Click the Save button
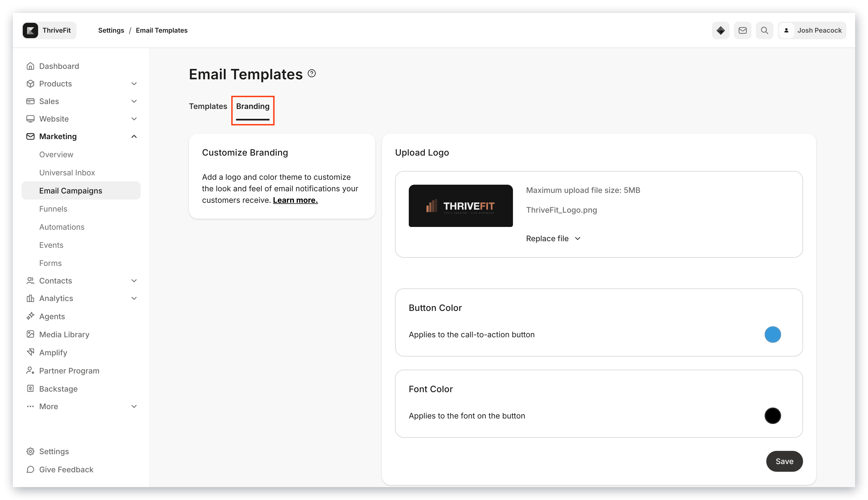Screen dimensions: 868x500 tap(784, 461)
